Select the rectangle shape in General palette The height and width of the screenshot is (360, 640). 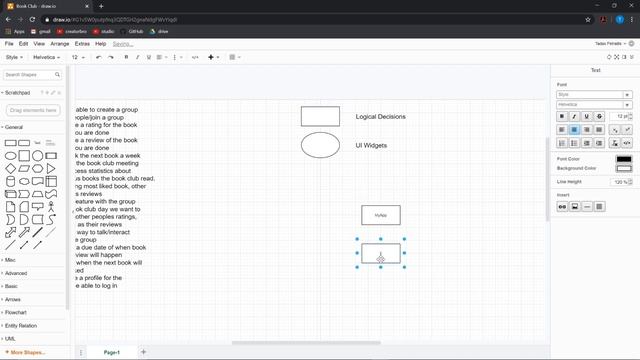(11, 143)
